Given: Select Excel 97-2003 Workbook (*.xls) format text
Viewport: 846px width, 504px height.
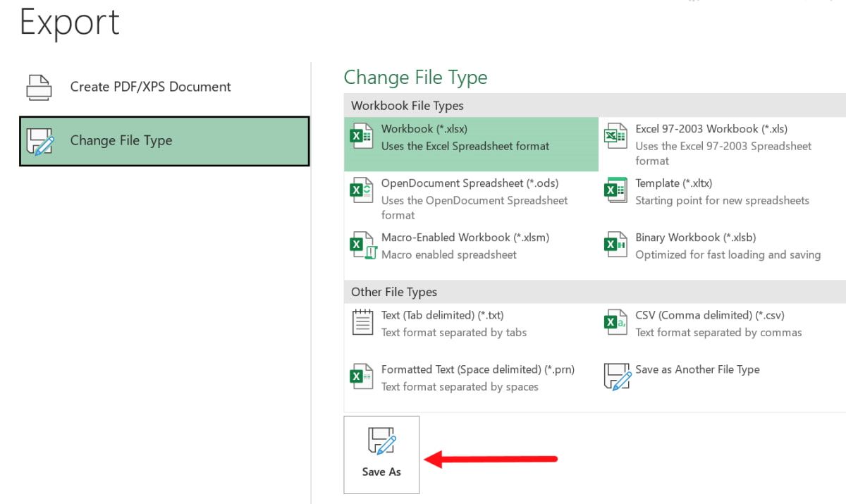Looking at the screenshot, I should [x=711, y=129].
